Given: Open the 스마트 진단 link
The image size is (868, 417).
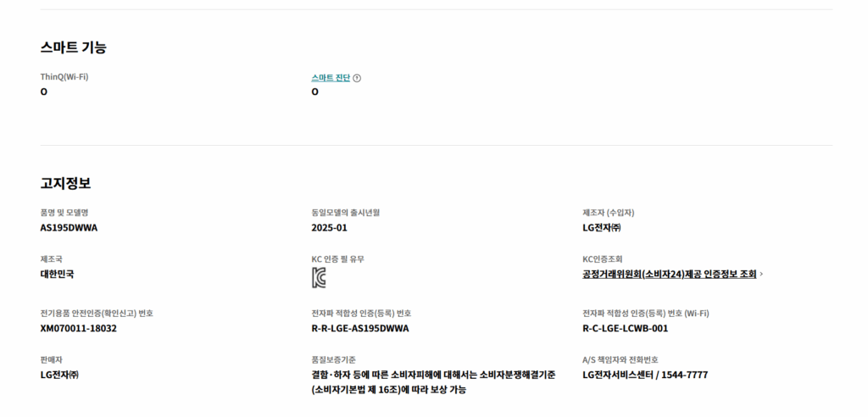Looking at the screenshot, I should pos(330,78).
